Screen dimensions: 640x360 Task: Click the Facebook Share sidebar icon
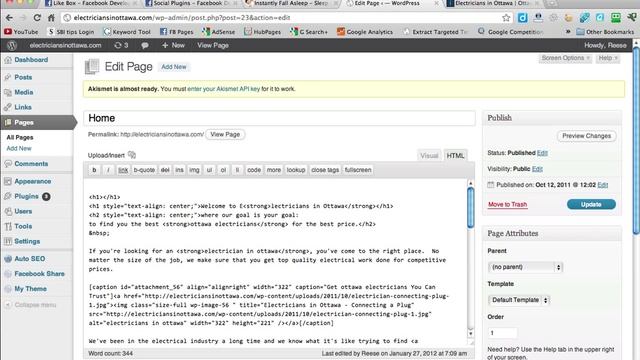click(x=8, y=274)
